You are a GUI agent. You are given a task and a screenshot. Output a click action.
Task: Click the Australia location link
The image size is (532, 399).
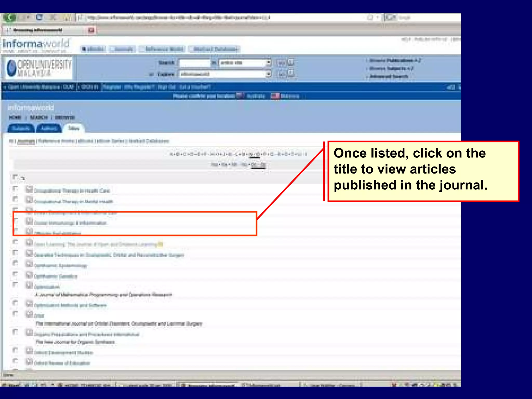[256, 96]
